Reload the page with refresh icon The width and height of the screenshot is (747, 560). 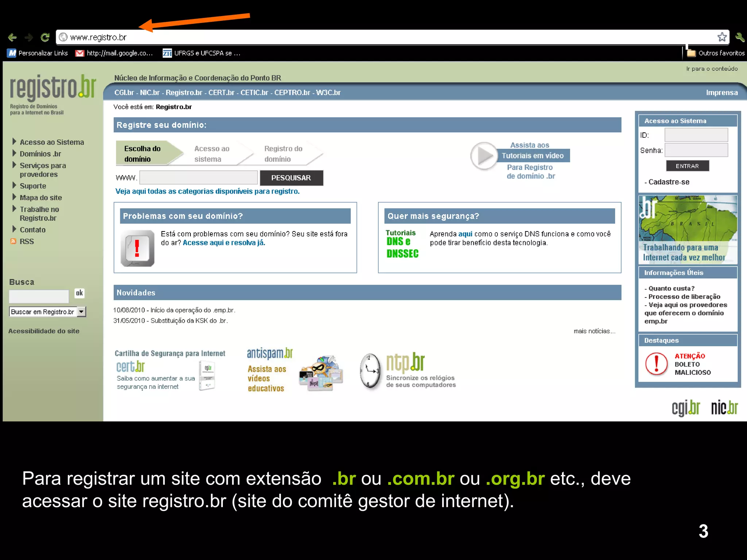pos(45,37)
